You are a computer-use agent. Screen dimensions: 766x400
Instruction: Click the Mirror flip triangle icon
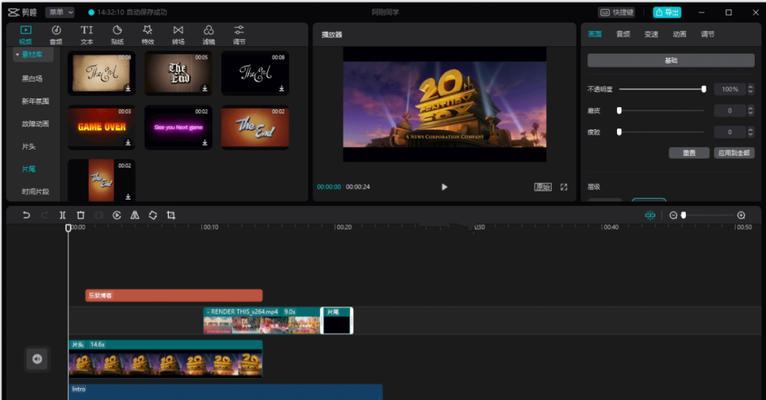point(135,215)
